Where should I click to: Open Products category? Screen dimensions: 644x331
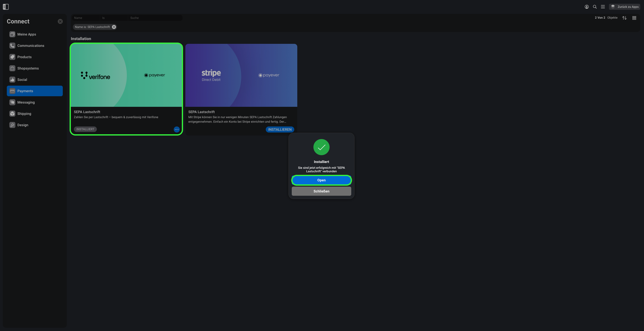(x=35, y=57)
